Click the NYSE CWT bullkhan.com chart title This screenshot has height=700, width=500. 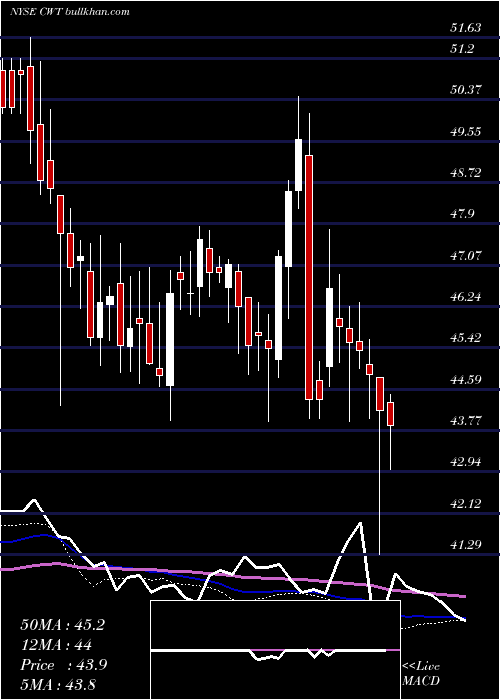[x=70, y=12]
